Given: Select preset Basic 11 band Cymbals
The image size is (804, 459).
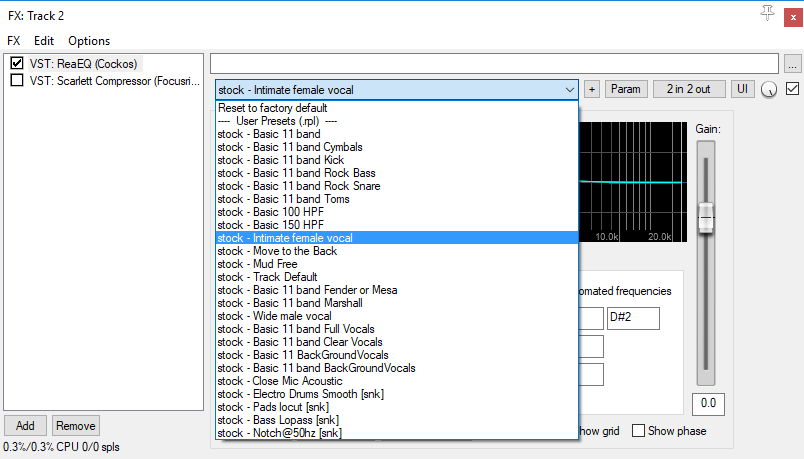Looking at the screenshot, I should (397, 147).
